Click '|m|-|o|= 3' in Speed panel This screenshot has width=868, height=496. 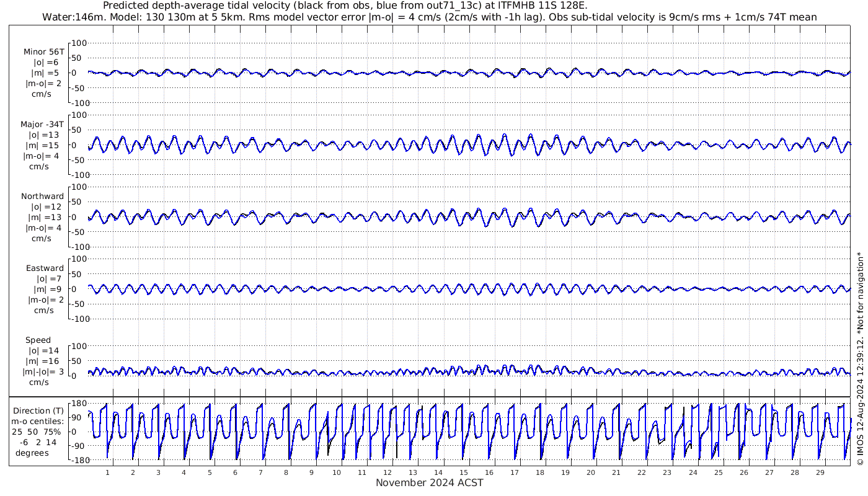pyautogui.click(x=43, y=372)
